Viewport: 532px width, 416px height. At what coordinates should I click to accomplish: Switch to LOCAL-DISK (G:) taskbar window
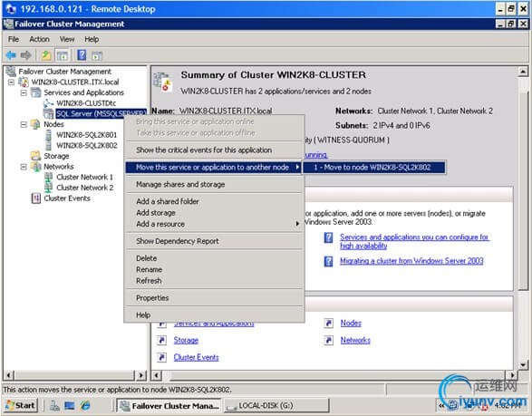(276, 405)
